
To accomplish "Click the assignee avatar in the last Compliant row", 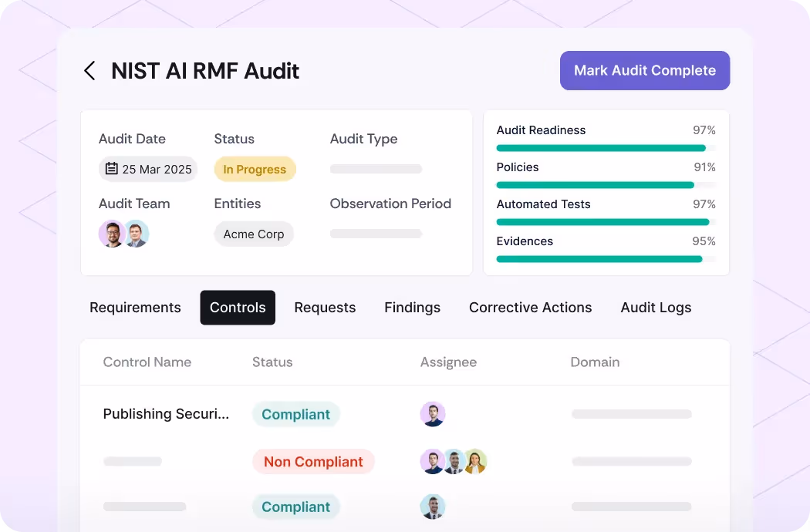I will (433, 507).
